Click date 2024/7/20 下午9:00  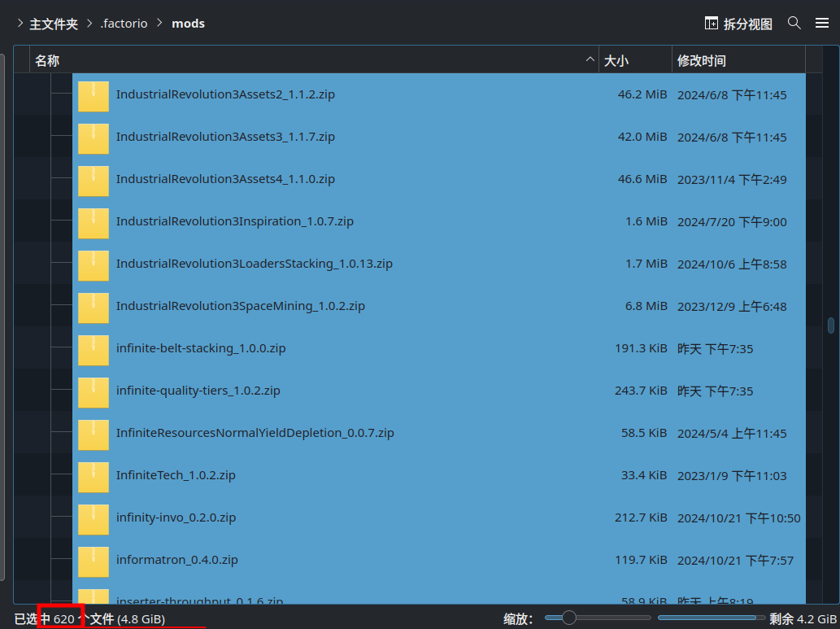[732, 222]
